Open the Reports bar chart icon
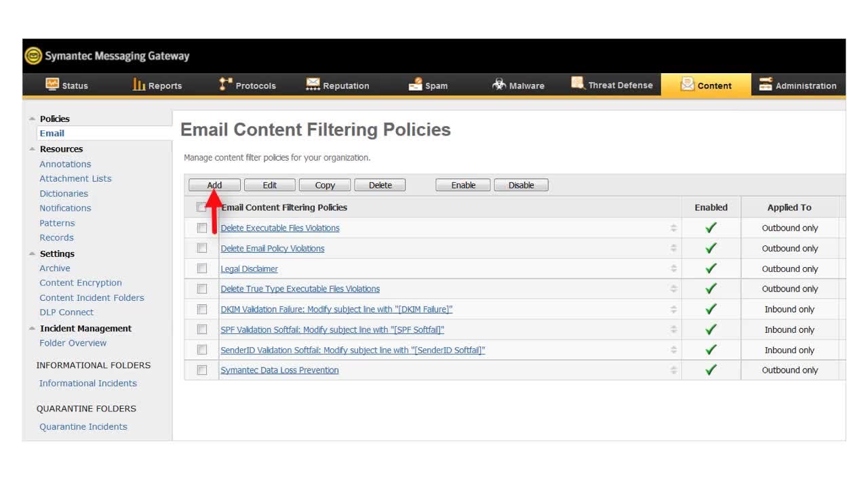Viewport: 868px width, 488px height. point(139,85)
